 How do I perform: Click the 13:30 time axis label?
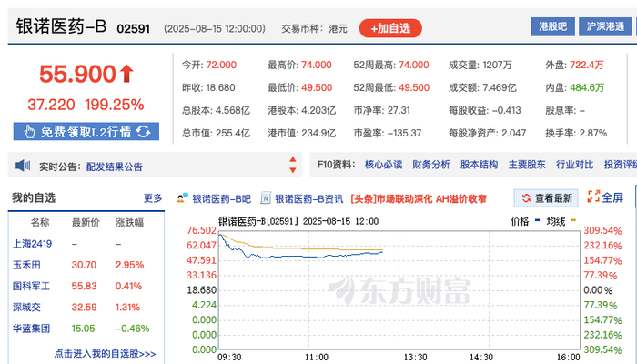click(415, 357)
